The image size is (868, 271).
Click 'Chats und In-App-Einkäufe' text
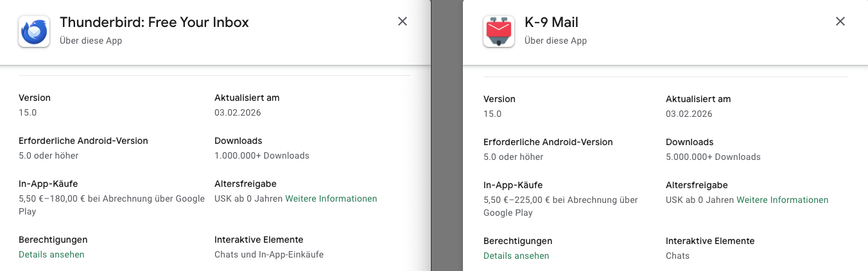(269, 254)
